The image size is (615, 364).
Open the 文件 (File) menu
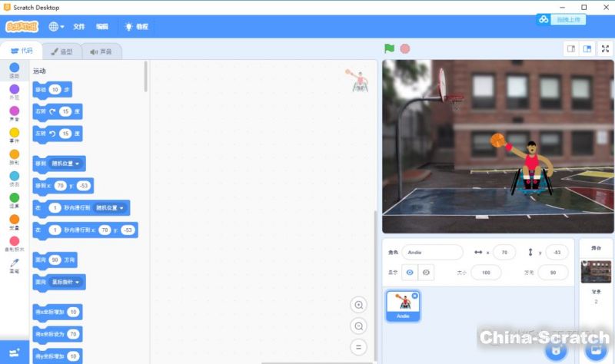tap(79, 26)
